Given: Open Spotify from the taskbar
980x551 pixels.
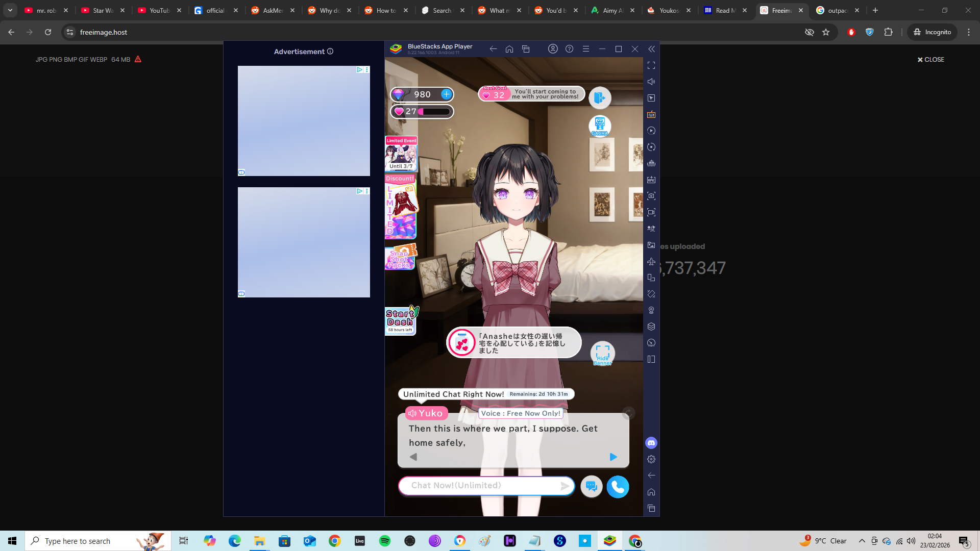Looking at the screenshot, I should click(x=385, y=541).
